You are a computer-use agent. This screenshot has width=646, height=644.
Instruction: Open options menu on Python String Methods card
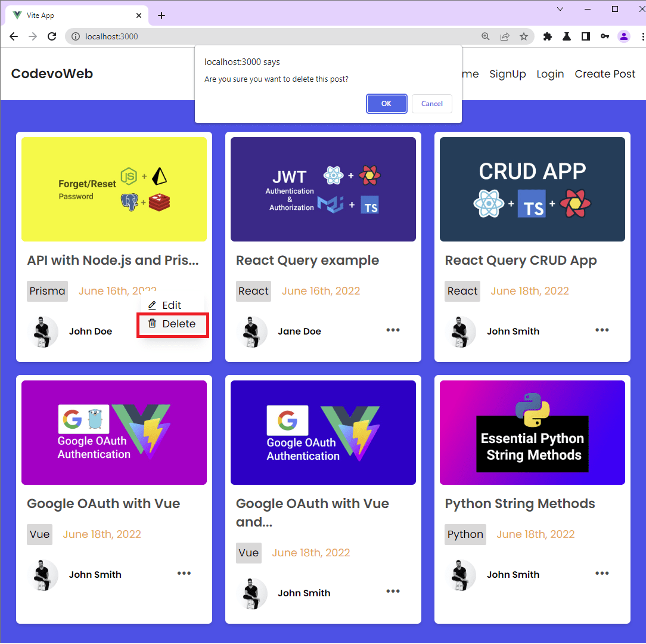point(602,573)
